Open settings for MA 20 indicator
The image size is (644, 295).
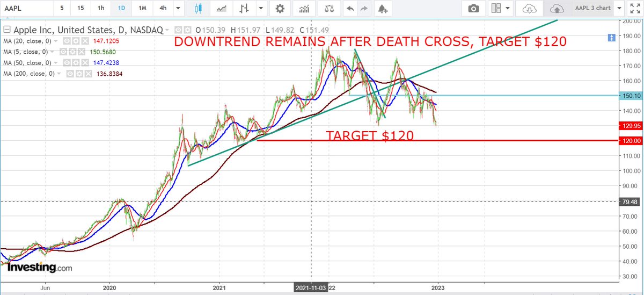(76, 41)
